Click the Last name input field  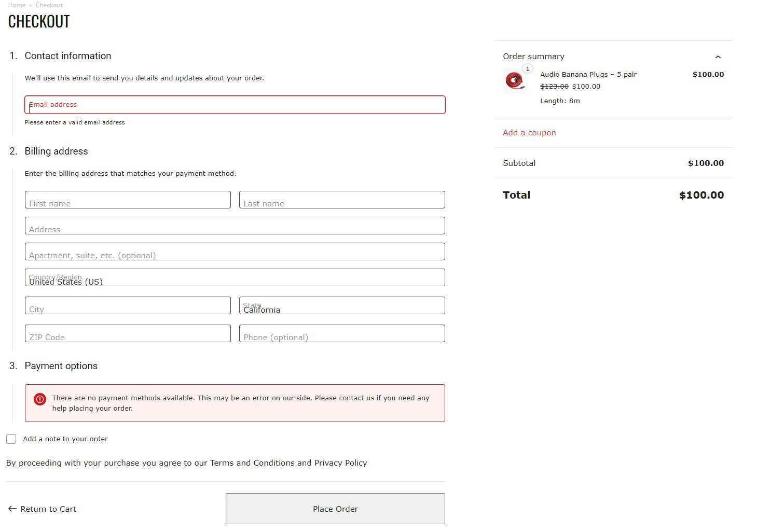tap(342, 200)
